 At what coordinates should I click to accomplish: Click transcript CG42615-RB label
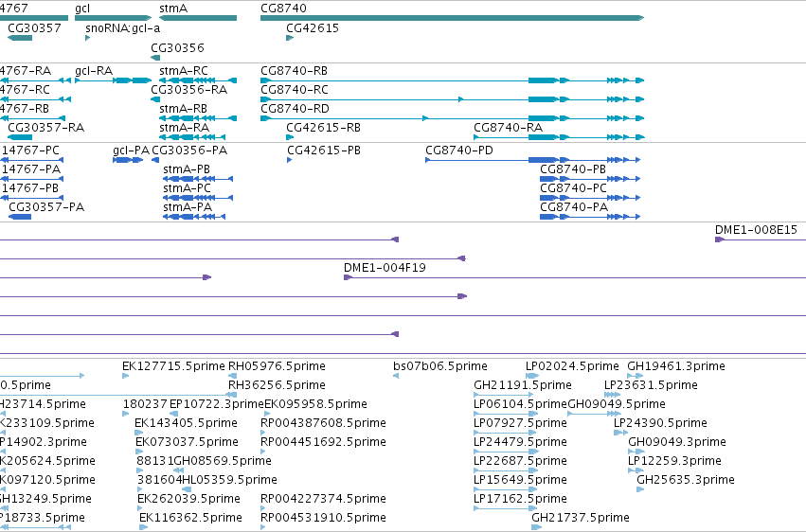[x=323, y=128]
